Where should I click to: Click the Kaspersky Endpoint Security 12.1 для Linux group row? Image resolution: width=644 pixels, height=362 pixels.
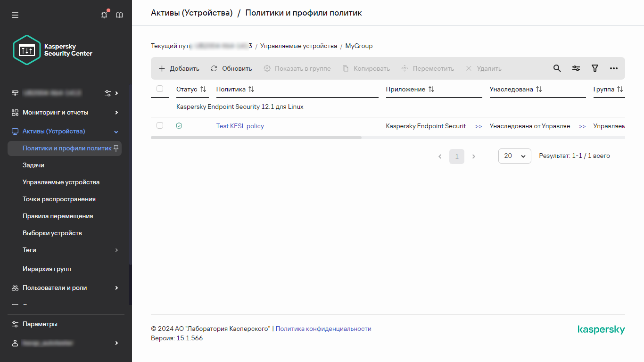[388, 107]
